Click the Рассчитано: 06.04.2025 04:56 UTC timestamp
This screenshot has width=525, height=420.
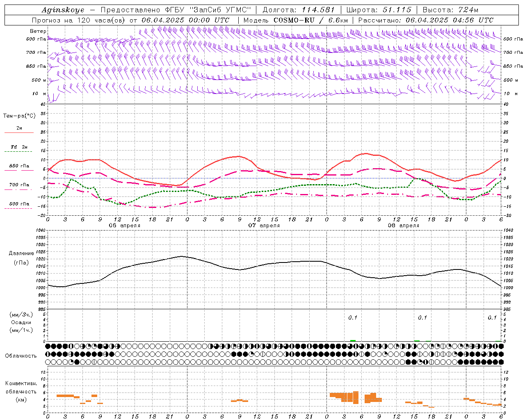pos(426,20)
